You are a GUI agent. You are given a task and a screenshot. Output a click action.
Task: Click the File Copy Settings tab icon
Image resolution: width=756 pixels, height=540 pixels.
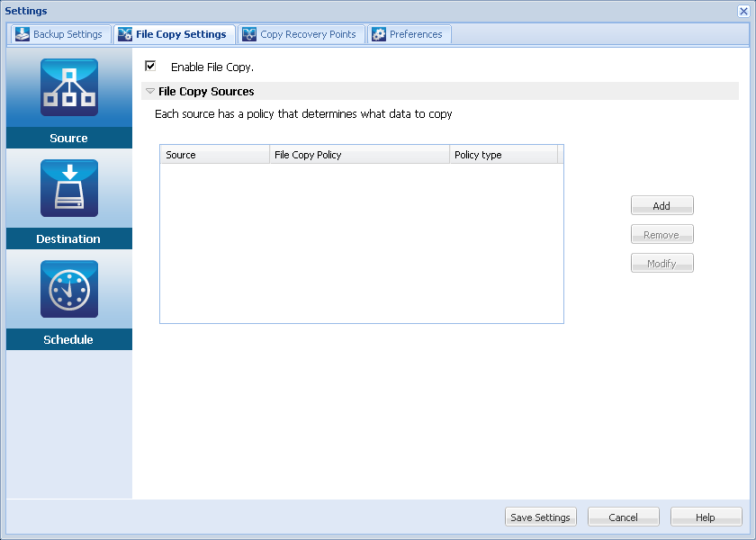click(x=125, y=34)
